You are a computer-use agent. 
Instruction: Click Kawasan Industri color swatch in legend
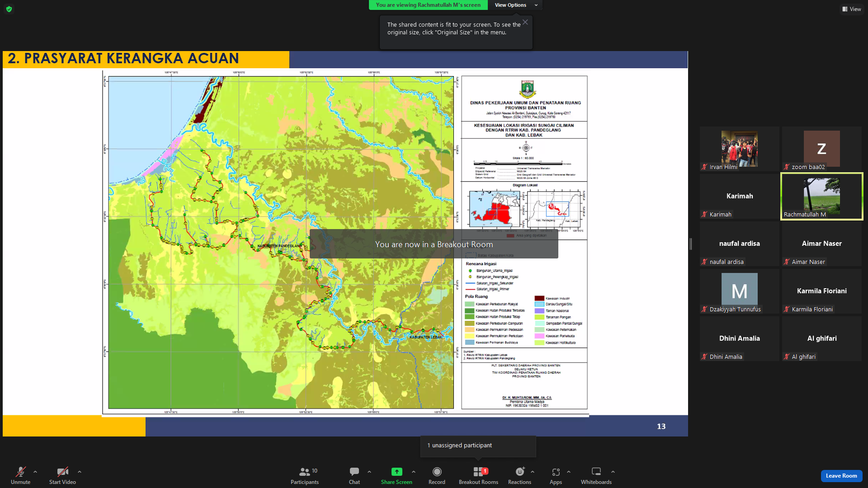coord(539,298)
